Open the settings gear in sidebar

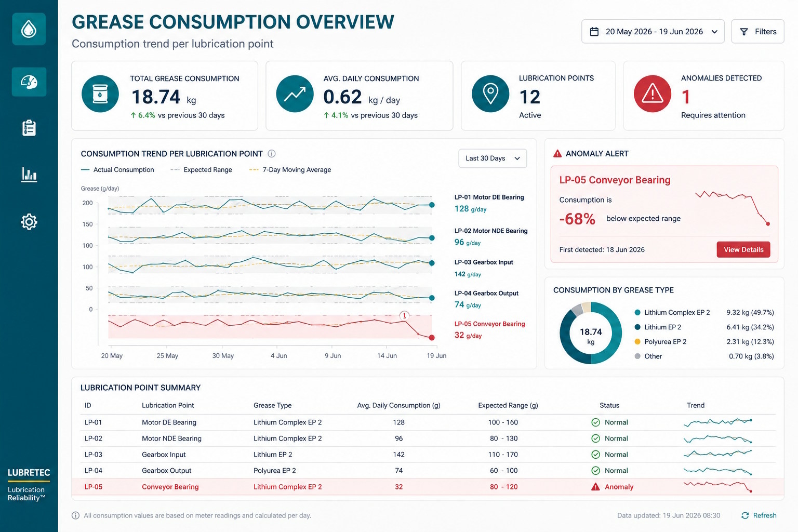pos(29,222)
